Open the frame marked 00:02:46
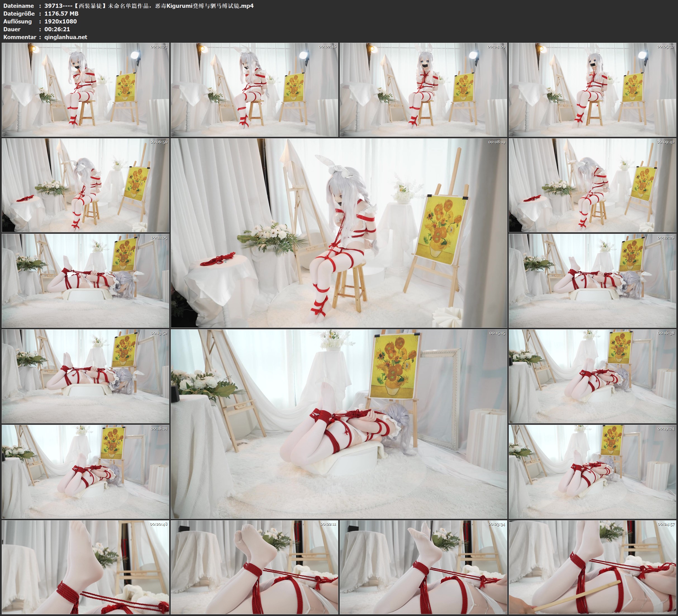The height and width of the screenshot is (616, 678). pyautogui.click(x=254, y=90)
